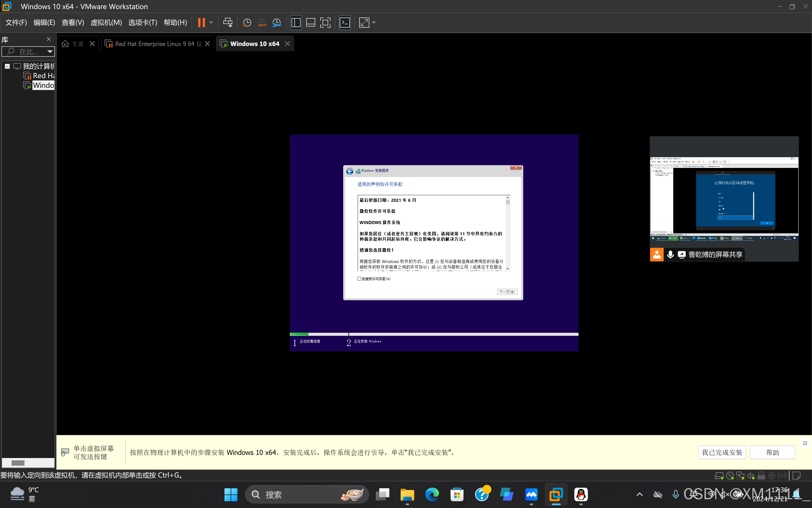Toggle the thumbnail bar view

click(x=311, y=23)
